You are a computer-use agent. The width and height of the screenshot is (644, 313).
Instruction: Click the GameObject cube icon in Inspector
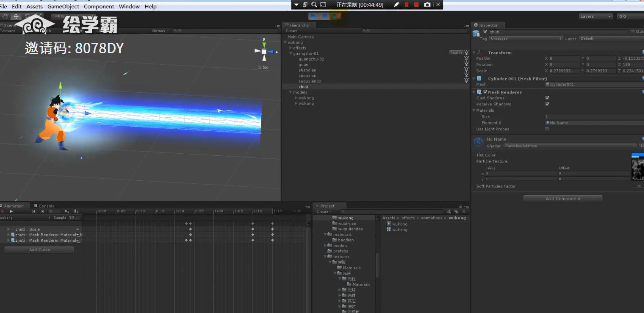pyautogui.click(x=476, y=33)
